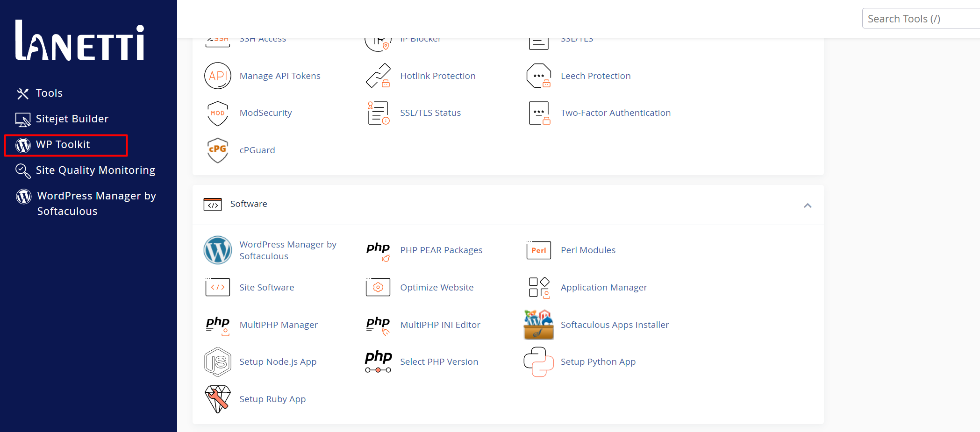Click the Node.js hexagon icon
This screenshot has height=432, width=980.
pyautogui.click(x=218, y=362)
